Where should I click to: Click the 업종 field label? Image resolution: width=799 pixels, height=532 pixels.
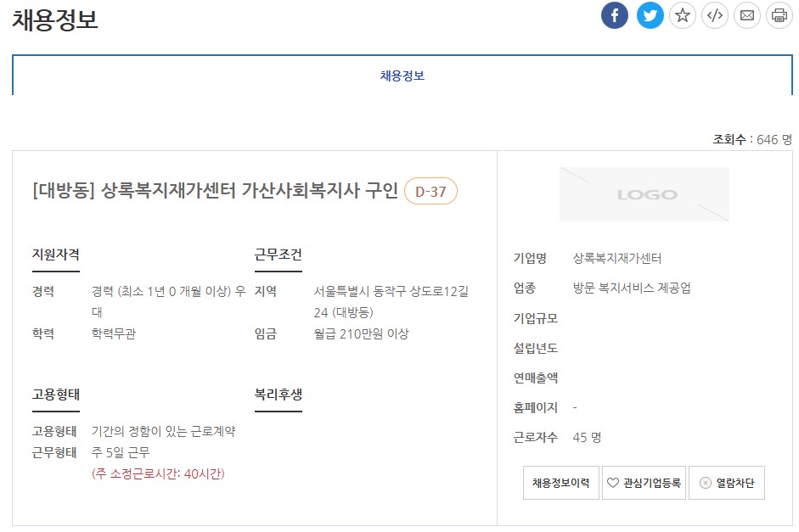[x=525, y=288]
